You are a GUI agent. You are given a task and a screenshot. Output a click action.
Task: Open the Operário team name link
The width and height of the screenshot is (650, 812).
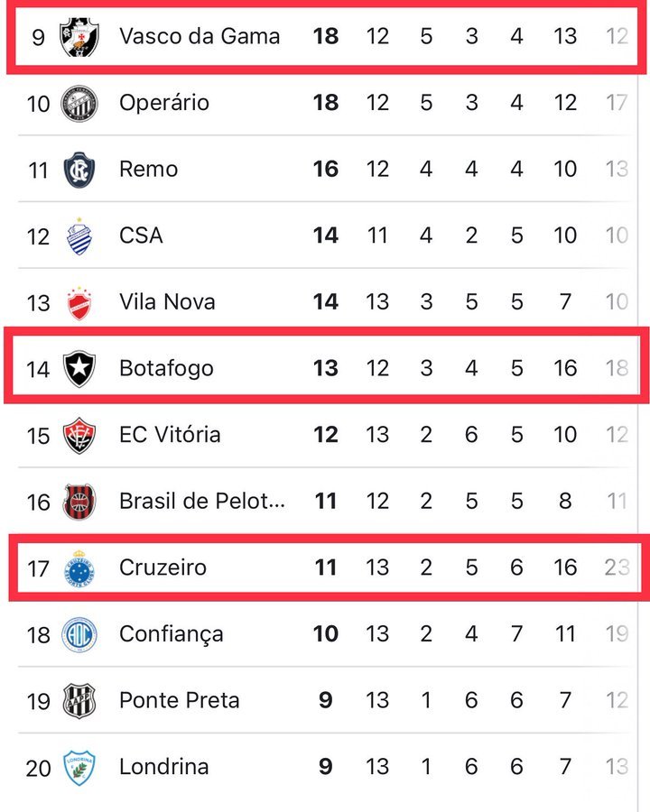click(x=164, y=103)
